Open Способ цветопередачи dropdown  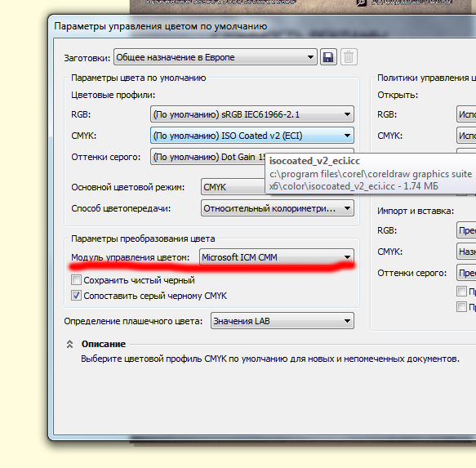coord(277,208)
